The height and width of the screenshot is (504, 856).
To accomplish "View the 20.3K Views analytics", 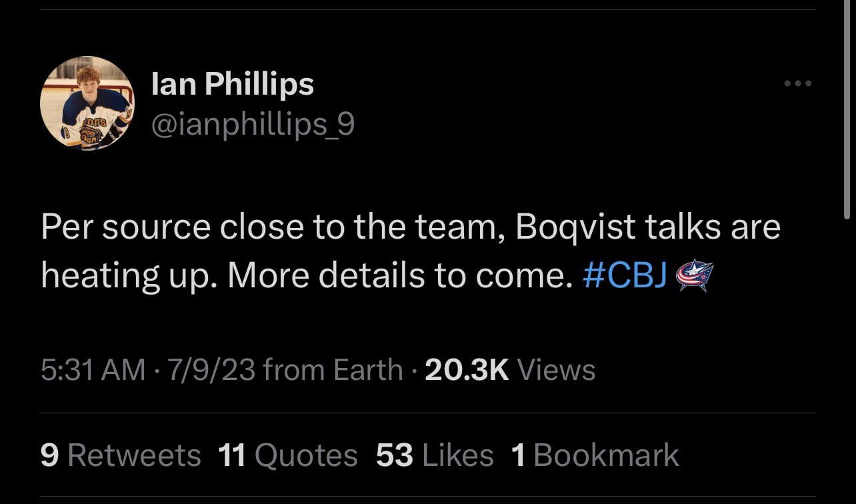I will (510, 369).
